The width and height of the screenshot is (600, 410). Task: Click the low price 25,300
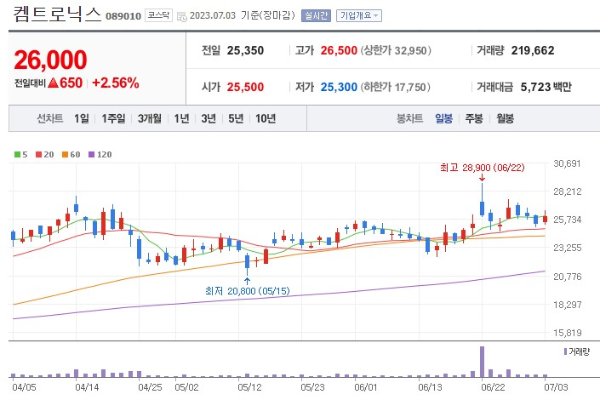[x=339, y=87]
